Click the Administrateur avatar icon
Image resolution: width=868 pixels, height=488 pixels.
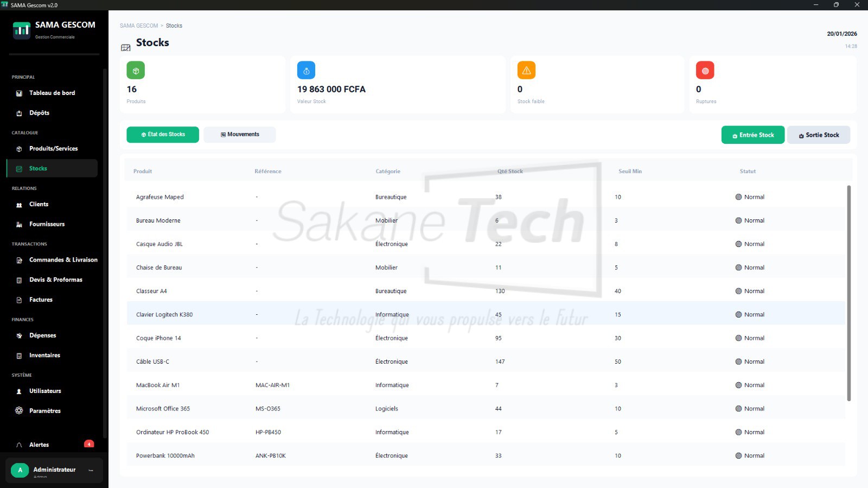20,470
